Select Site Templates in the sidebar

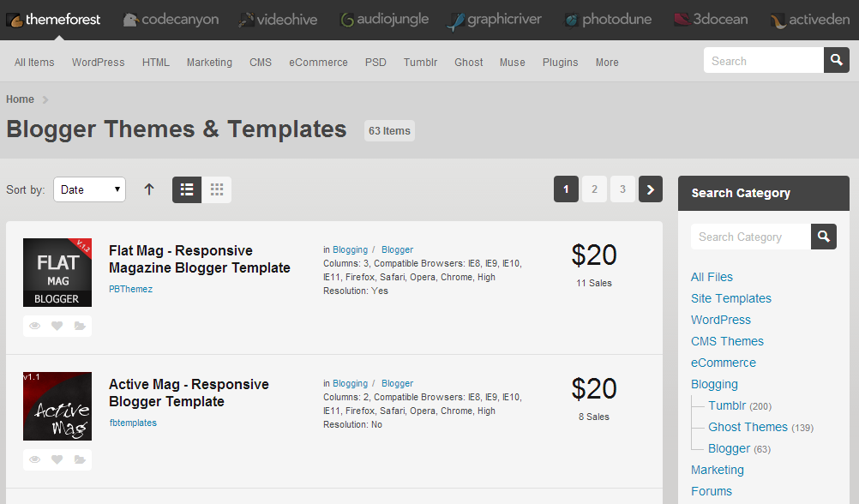pos(730,298)
